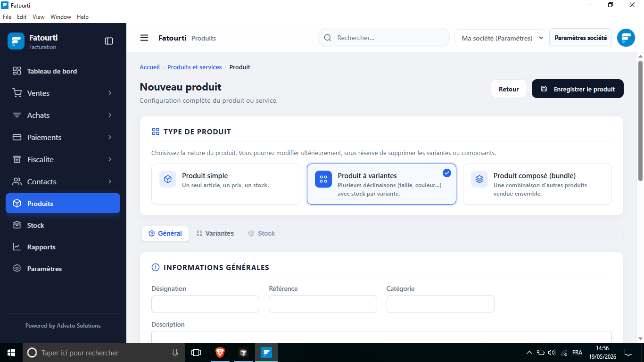Go to Produits et services breadcrumb link
The height and width of the screenshot is (362, 644).
click(194, 67)
